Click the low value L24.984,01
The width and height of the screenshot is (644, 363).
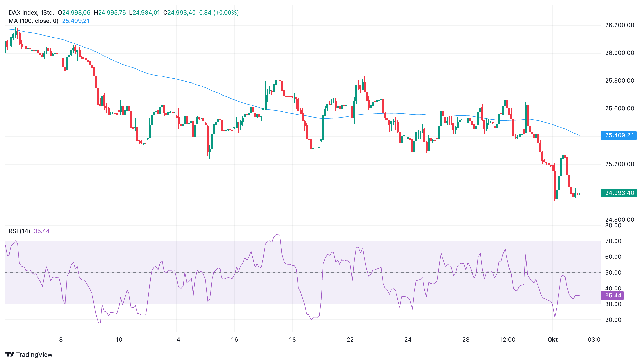(145, 13)
